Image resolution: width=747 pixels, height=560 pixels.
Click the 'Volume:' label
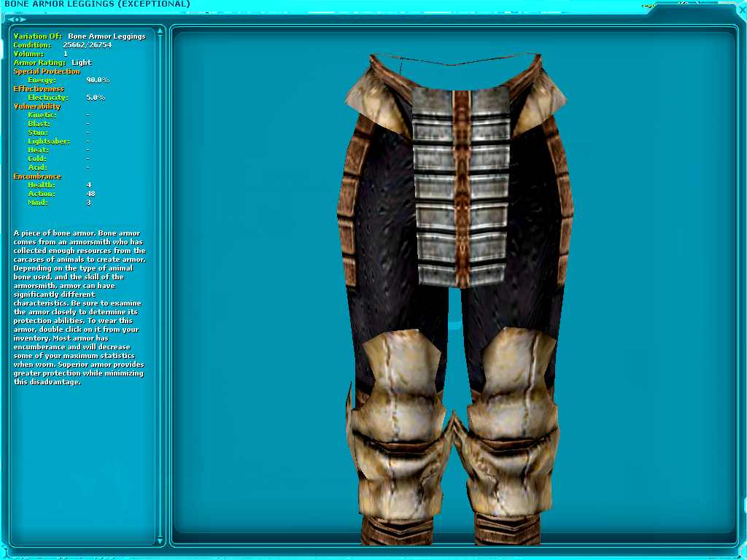[x=28, y=54]
